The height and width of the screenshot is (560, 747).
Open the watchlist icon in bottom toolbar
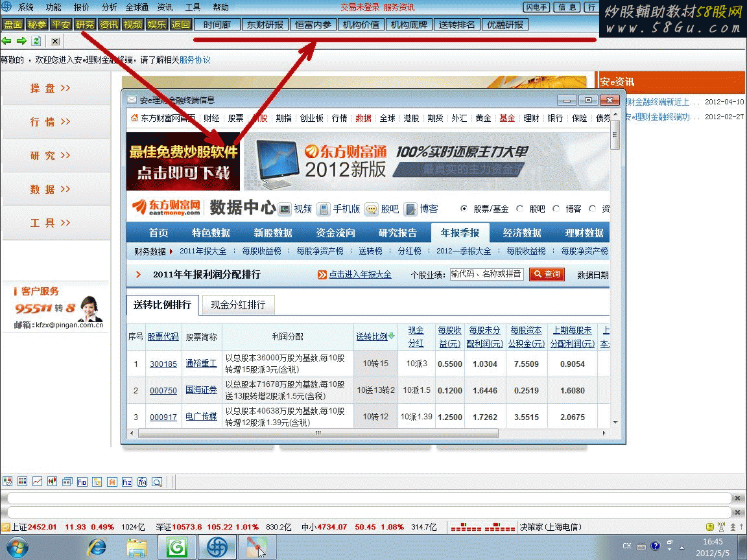coord(7,482)
